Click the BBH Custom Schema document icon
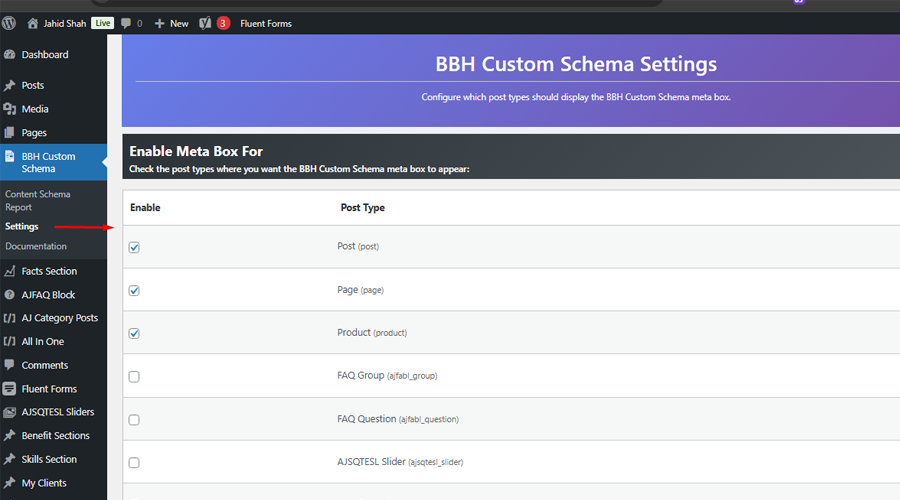 tap(10, 156)
